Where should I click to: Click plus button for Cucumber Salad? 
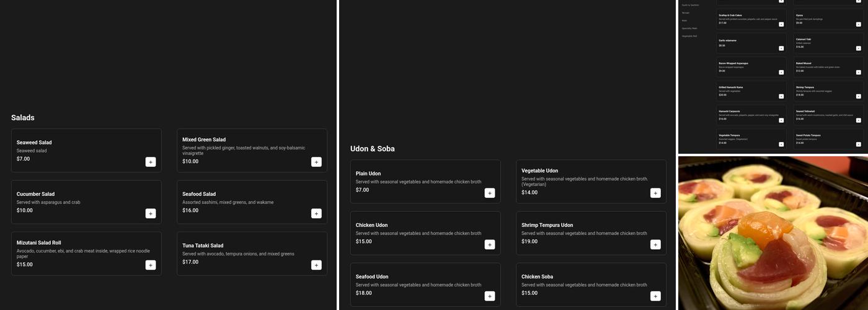[151, 213]
